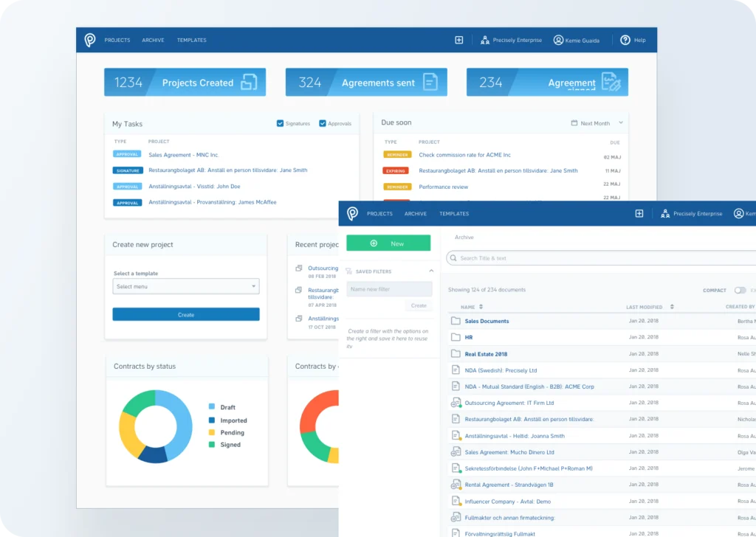This screenshot has width=756, height=537.
Task: Click the Precisely logo in dashboard window
Action: (90, 40)
